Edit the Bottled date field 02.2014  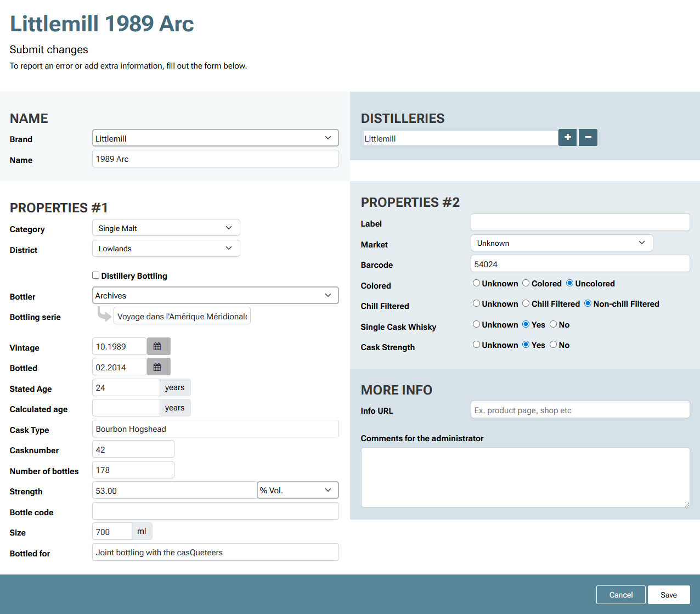119,367
